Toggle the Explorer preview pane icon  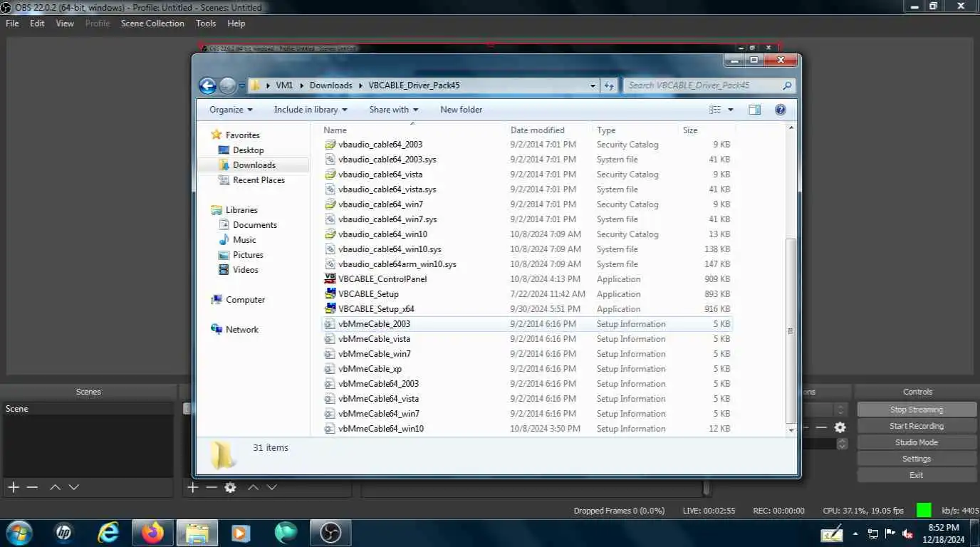pos(755,110)
